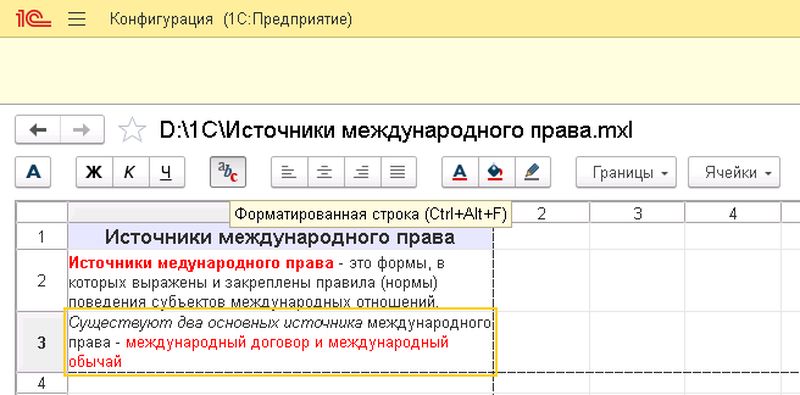Select the table's top-left corner cell
This screenshot has width=800, height=395.
point(41,213)
